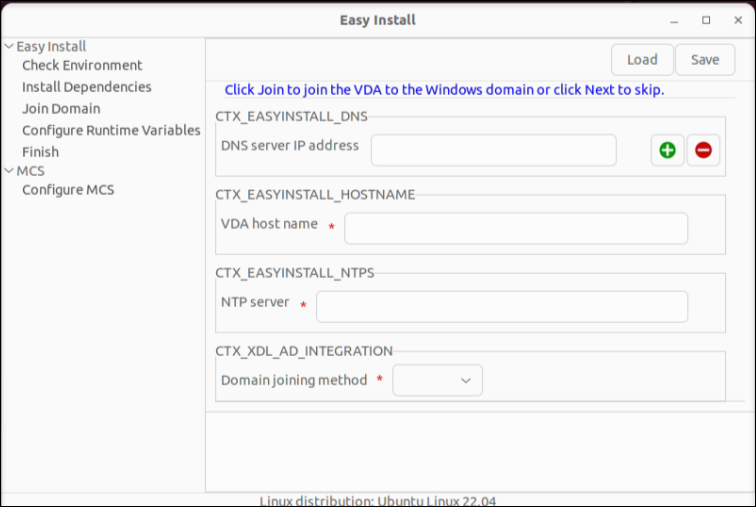Image resolution: width=756 pixels, height=507 pixels.
Task: Maximize the Easy Install window
Action: (x=706, y=20)
